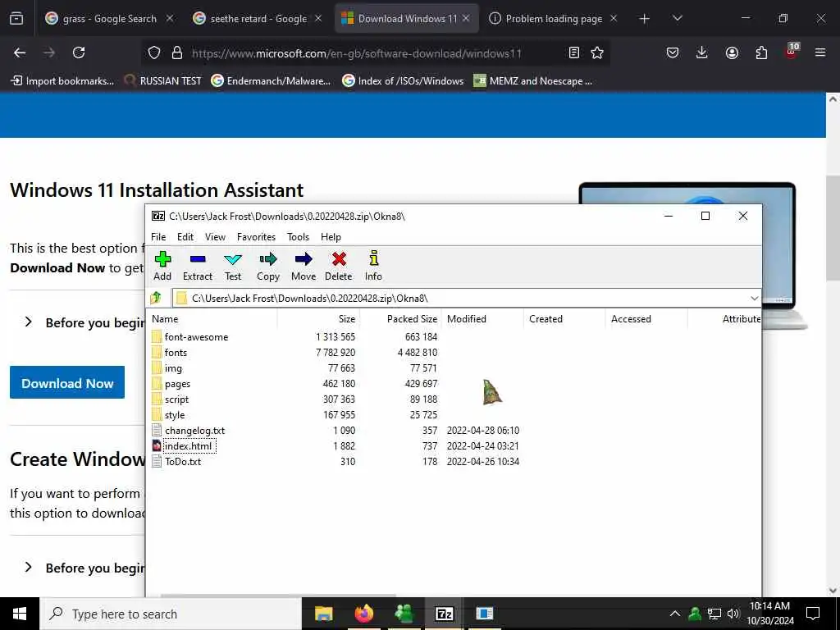
Task: Sort by the Accessed column header
Action: point(646,319)
